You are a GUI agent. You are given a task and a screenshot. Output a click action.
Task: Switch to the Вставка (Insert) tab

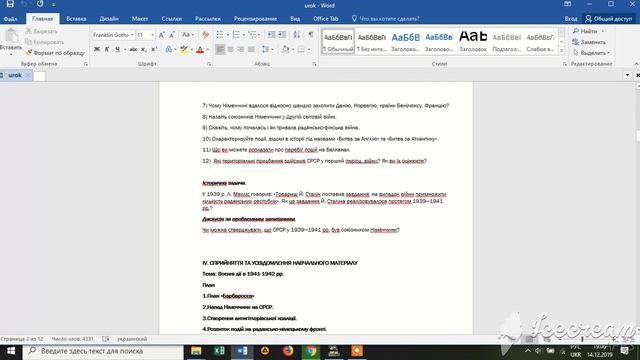[x=76, y=19]
